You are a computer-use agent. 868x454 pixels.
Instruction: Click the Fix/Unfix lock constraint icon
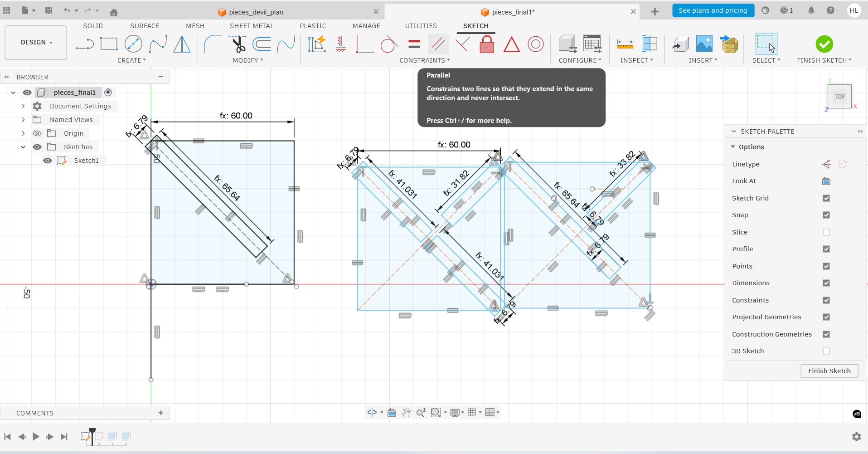tap(487, 44)
